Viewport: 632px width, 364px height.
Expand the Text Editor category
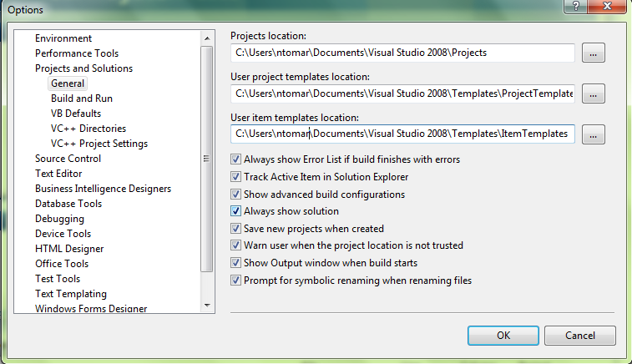tap(58, 174)
